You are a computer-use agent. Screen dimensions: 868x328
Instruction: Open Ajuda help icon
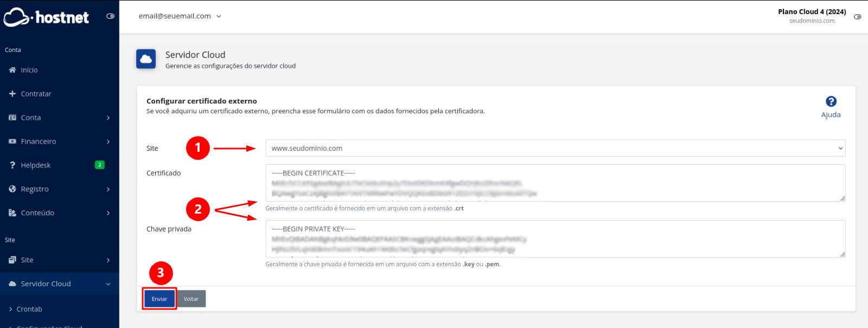[x=831, y=102]
